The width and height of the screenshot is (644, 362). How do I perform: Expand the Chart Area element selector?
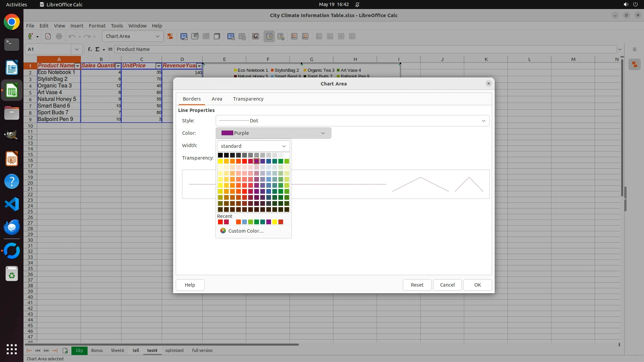coord(157,36)
